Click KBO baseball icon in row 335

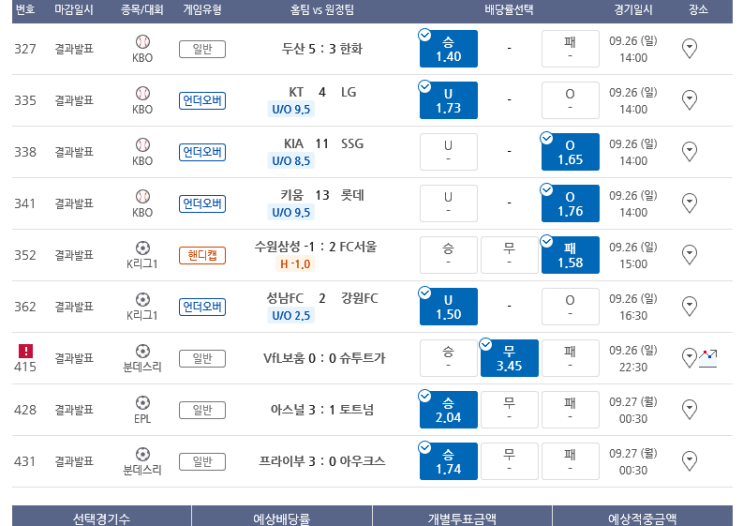143,93
